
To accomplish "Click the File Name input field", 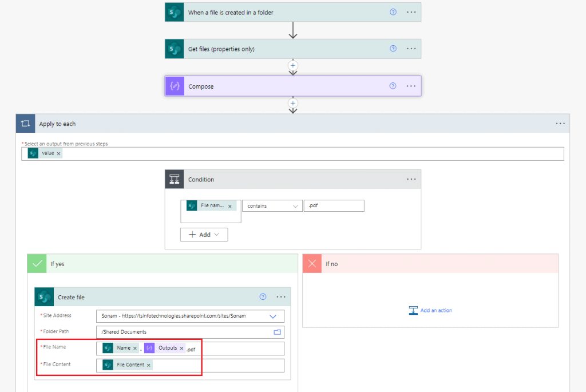I will tap(190, 349).
